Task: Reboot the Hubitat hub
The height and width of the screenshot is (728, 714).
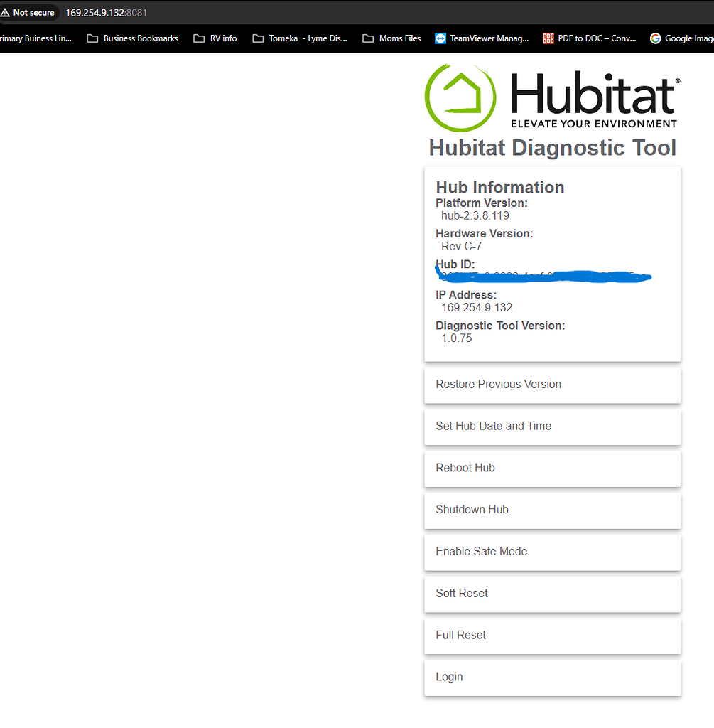Action: (x=552, y=468)
